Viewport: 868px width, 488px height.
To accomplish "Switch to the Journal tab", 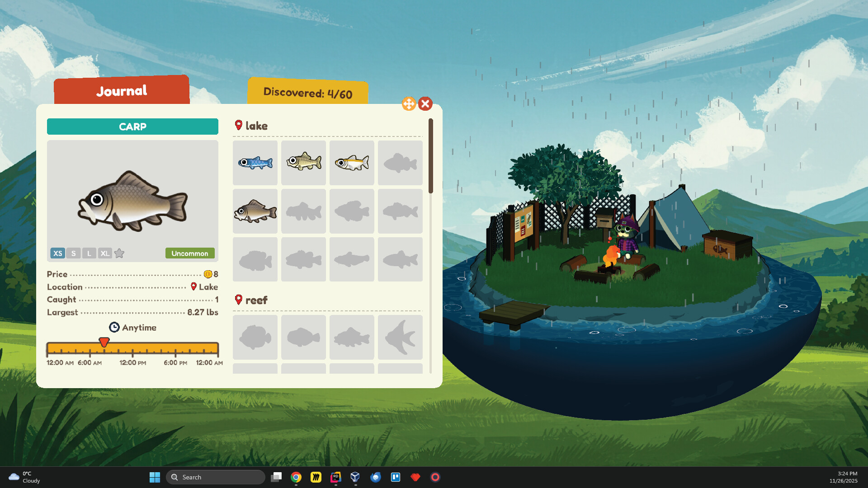I will [121, 90].
